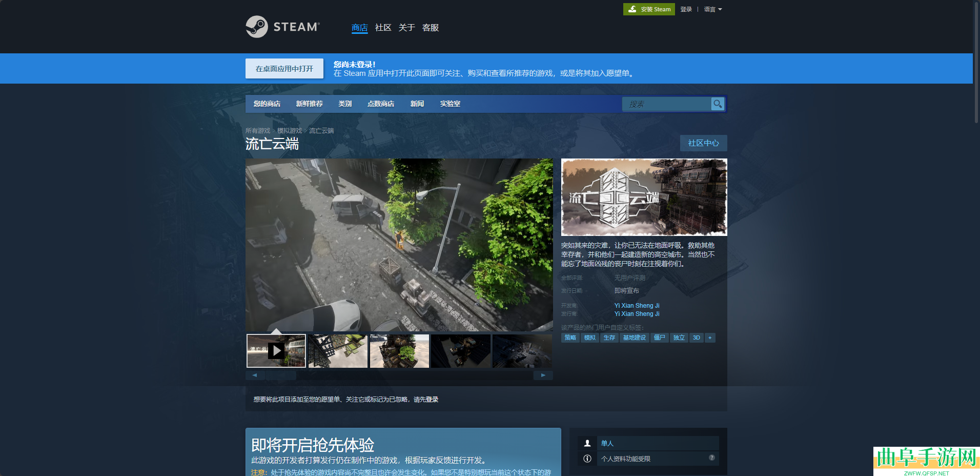Open the 关于 about page
This screenshot has width=980, height=476.
[x=407, y=28]
